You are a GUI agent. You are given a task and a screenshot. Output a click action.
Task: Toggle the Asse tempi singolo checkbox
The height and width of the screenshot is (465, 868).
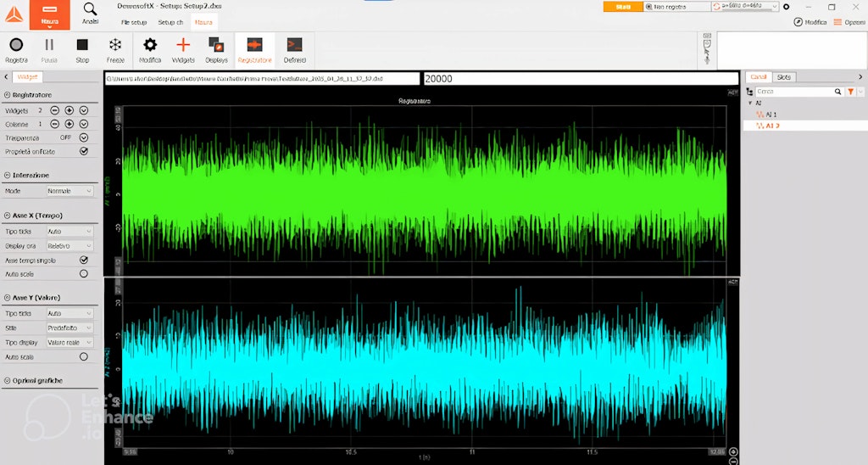(x=84, y=260)
